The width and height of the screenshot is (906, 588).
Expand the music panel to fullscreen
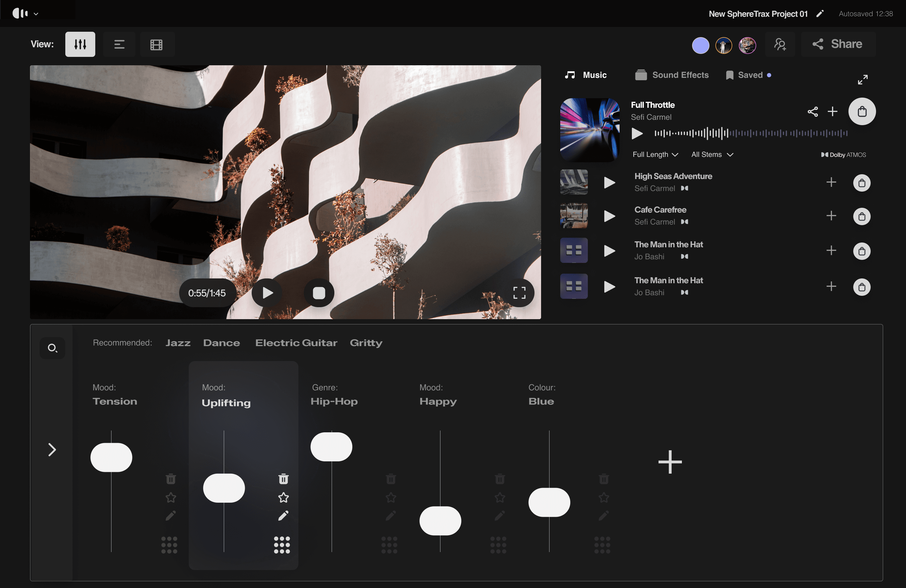[863, 80]
